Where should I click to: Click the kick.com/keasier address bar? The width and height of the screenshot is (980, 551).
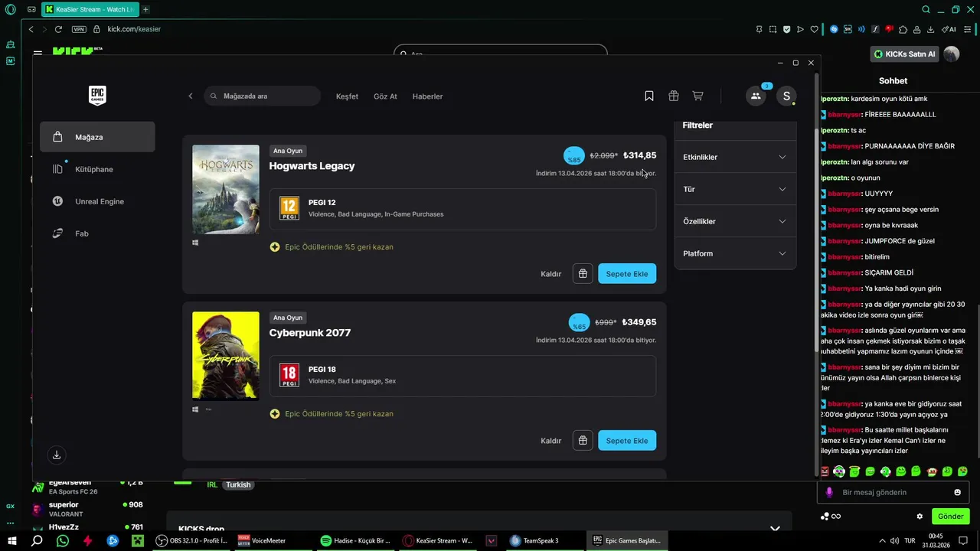pos(134,29)
